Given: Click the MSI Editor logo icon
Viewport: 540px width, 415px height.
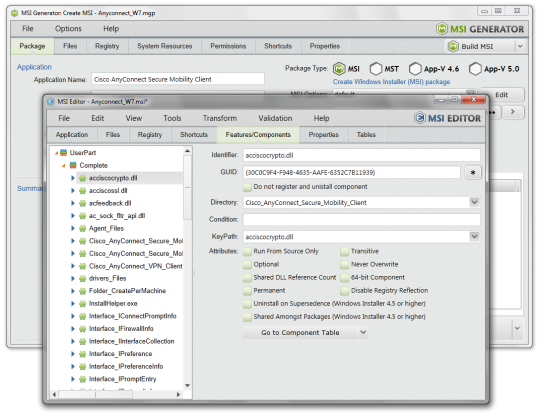Looking at the screenshot, I should [420, 118].
